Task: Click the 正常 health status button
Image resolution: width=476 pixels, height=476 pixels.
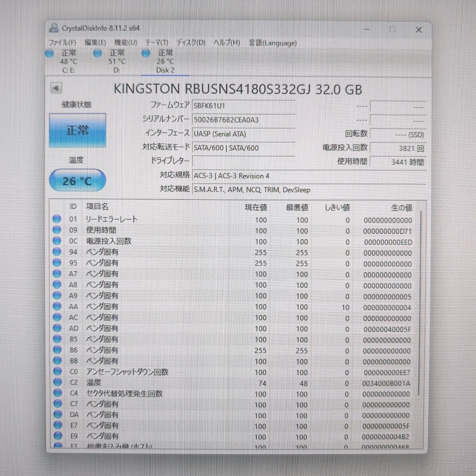Action: 78,131
